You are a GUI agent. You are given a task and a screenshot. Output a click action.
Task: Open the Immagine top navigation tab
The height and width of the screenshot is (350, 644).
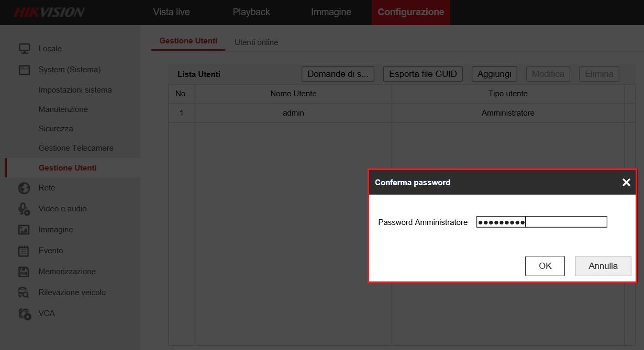pos(331,12)
